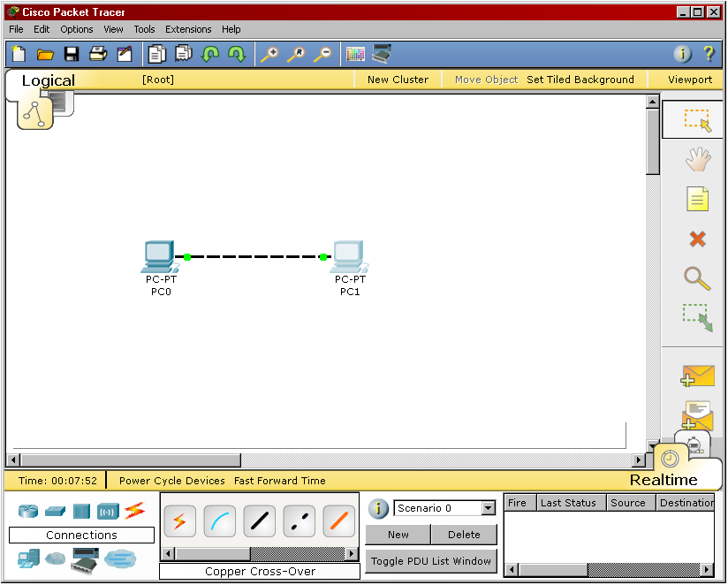Choose the Inspect magnifier tool
Image resolution: width=728 pixels, height=585 pixels.
[697, 278]
